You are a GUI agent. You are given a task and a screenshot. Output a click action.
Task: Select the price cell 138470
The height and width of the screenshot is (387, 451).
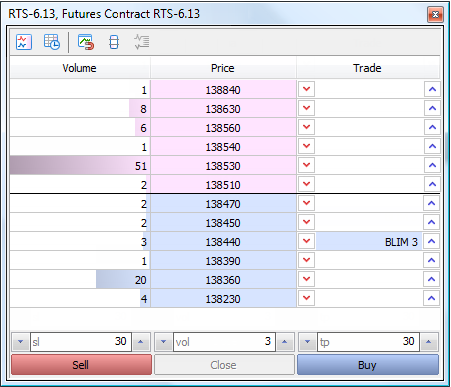coord(223,204)
